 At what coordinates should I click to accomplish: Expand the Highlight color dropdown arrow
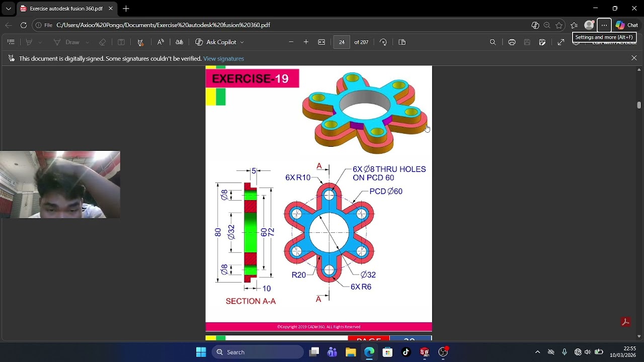tap(40, 42)
